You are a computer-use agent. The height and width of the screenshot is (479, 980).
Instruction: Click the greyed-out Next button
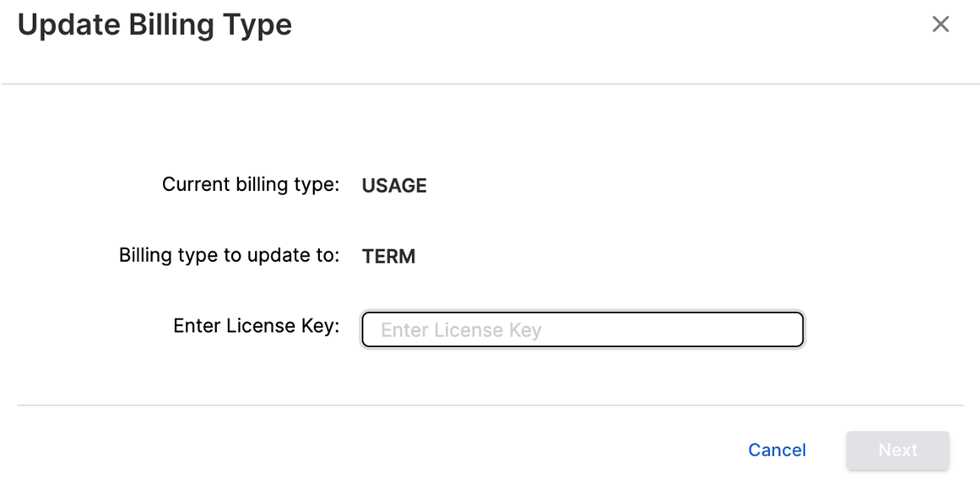[x=897, y=450]
